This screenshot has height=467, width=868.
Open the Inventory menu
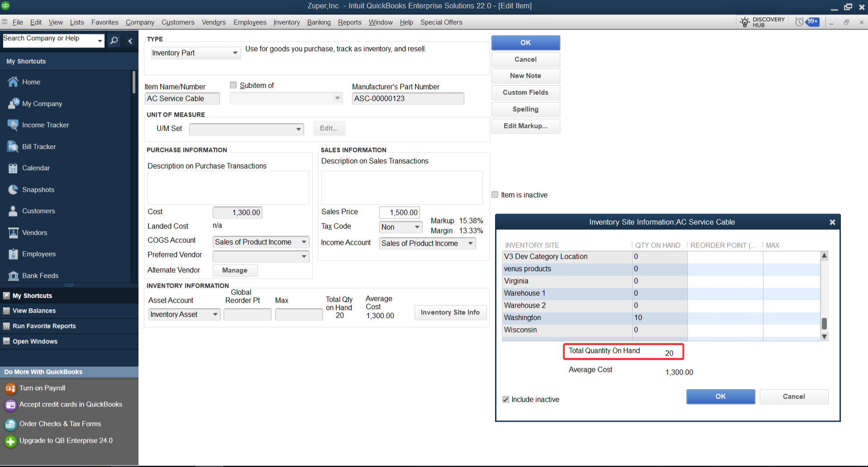286,22
